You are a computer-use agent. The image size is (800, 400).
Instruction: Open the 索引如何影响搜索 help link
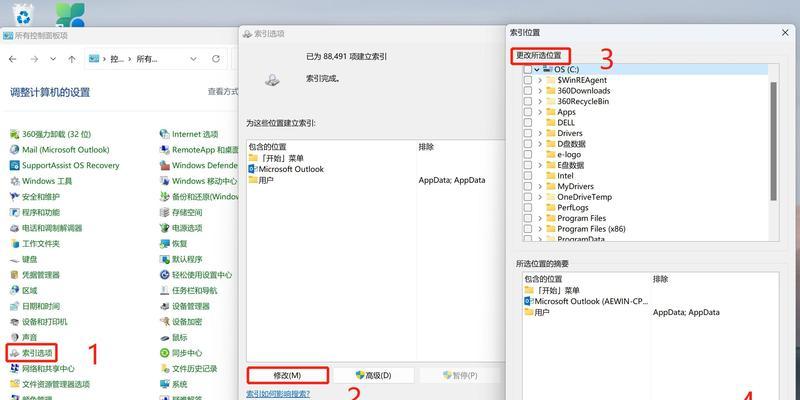tap(290, 394)
